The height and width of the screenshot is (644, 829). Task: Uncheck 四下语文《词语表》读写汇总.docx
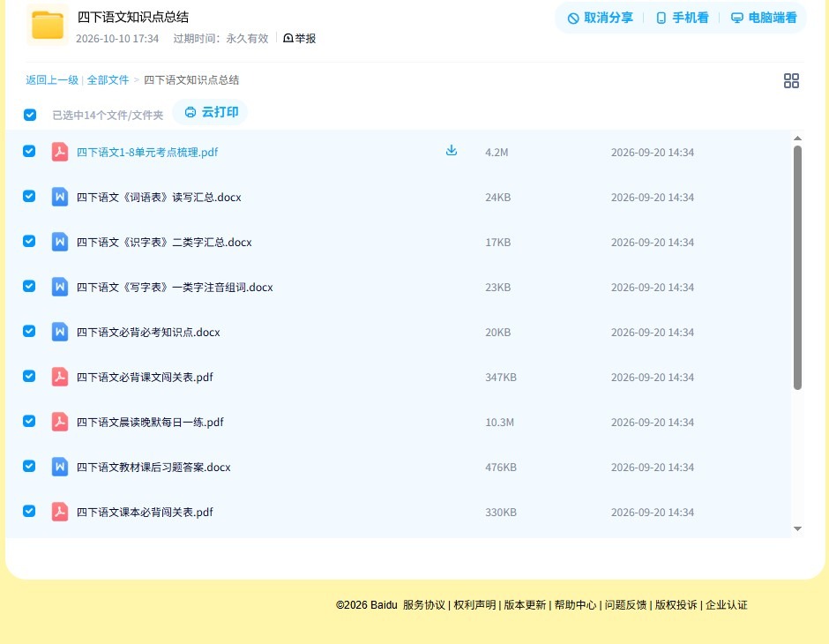tap(29, 196)
